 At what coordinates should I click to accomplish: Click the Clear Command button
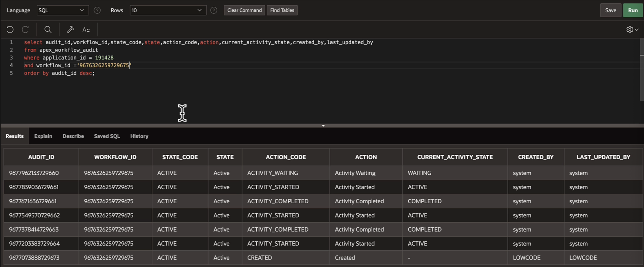pos(244,10)
